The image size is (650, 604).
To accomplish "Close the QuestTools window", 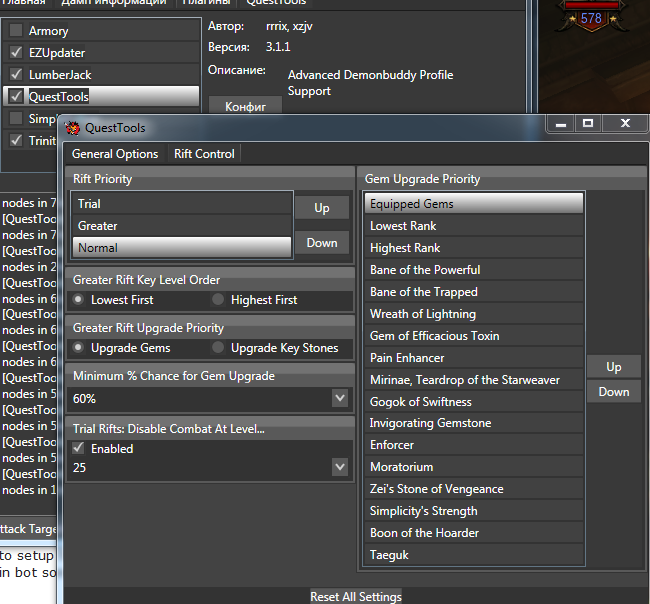I will [625, 124].
